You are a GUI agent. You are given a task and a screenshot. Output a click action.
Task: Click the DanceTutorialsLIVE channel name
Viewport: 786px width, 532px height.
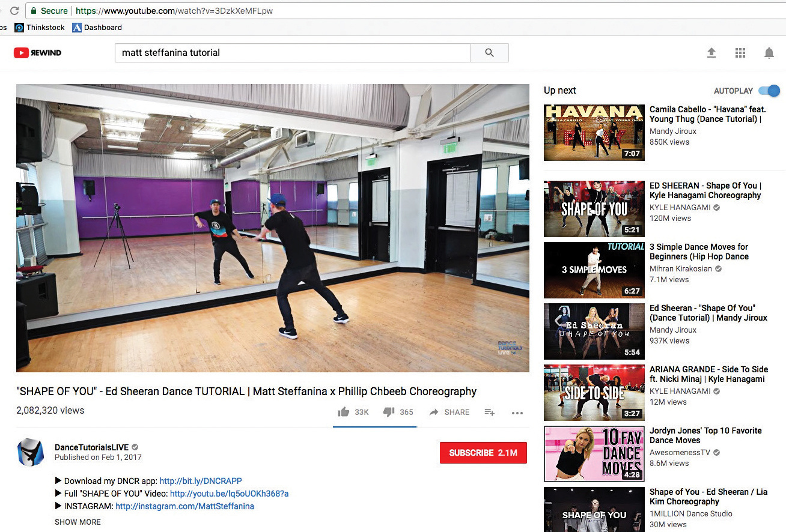(92, 447)
